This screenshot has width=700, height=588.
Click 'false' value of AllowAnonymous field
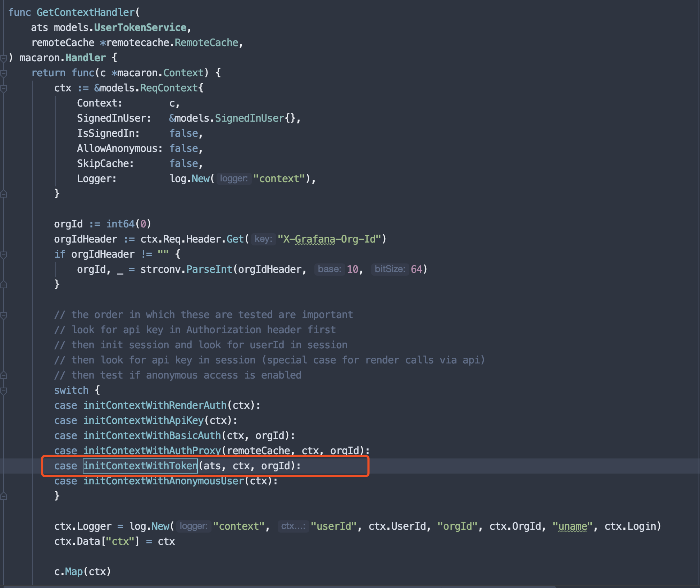(x=183, y=148)
